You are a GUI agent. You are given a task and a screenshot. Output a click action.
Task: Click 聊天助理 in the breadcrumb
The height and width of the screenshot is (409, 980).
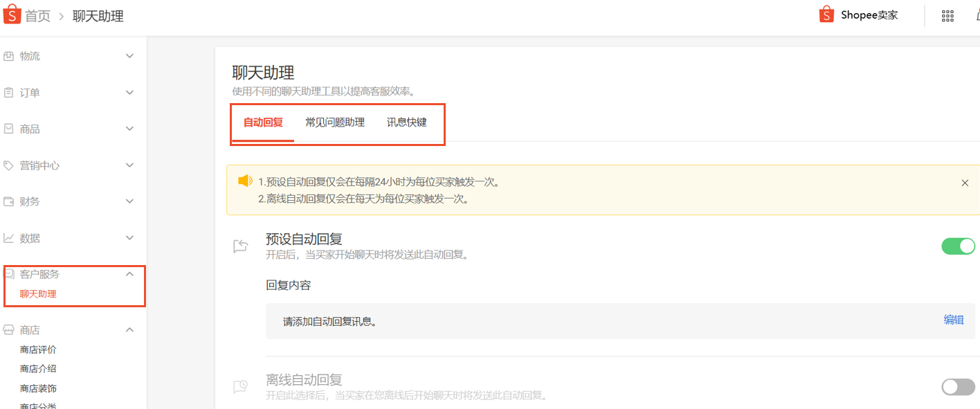pyautogui.click(x=98, y=16)
